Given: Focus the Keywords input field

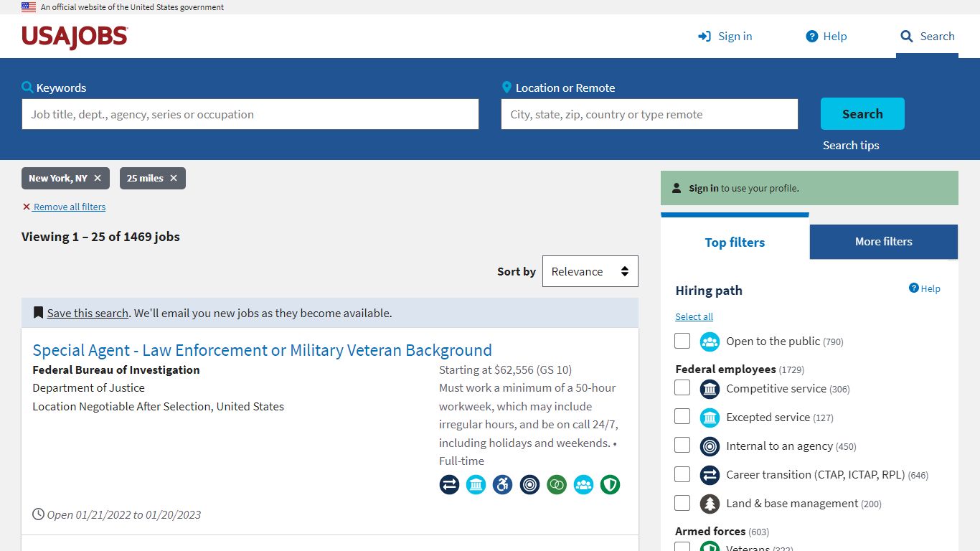Looking at the screenshot, I should click(250, 114).
